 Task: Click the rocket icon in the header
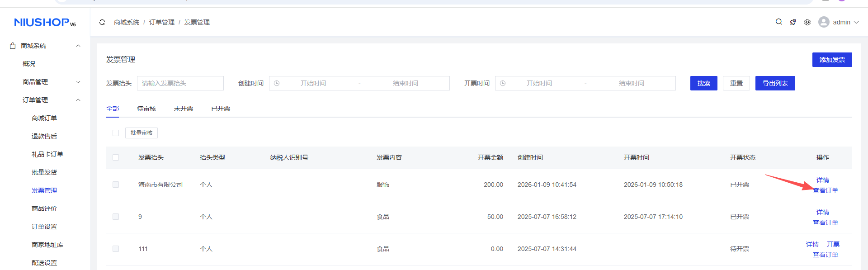(x=793, y=22)
